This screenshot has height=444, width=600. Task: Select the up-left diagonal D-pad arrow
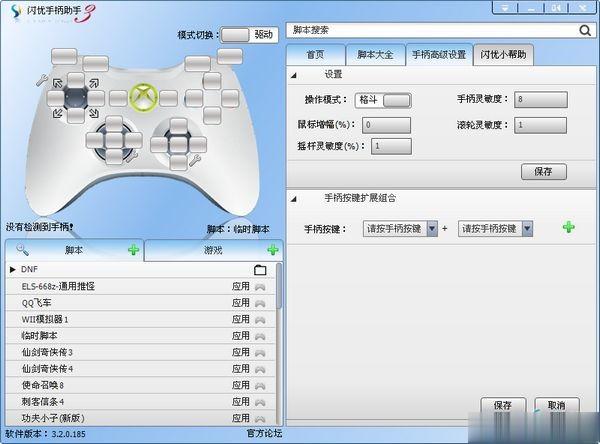(58, 83)
